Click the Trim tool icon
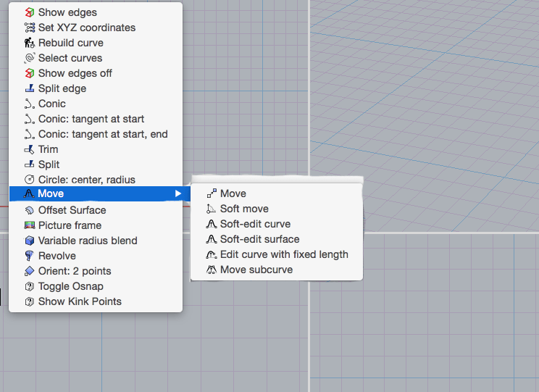This screenshot has width=539, height=392. 30,149
